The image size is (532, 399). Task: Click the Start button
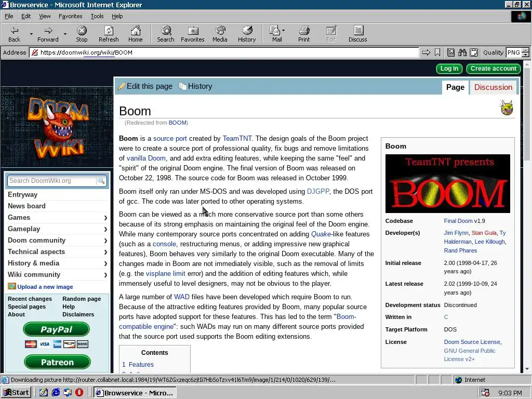[x=16, y=393]
